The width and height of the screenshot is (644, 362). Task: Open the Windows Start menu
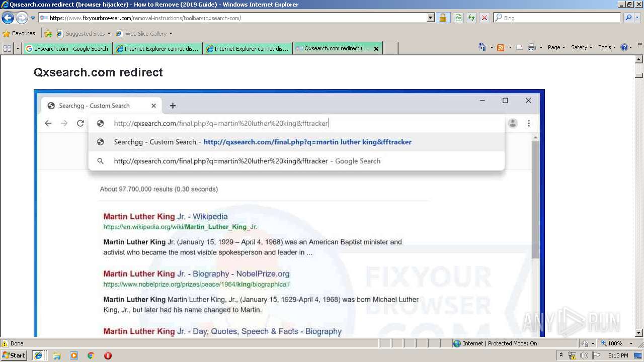[x=14, y=355]
